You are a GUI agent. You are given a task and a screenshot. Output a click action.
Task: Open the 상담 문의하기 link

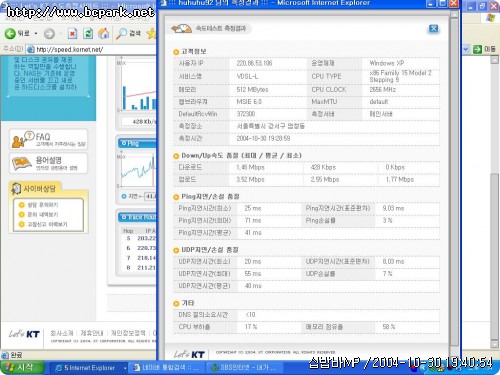(43, 205)
